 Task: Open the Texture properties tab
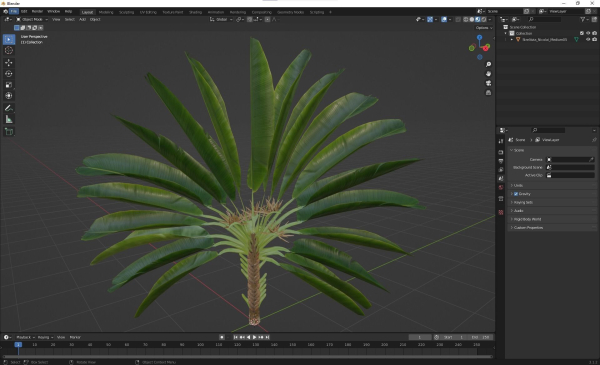(x=501, y=212)
